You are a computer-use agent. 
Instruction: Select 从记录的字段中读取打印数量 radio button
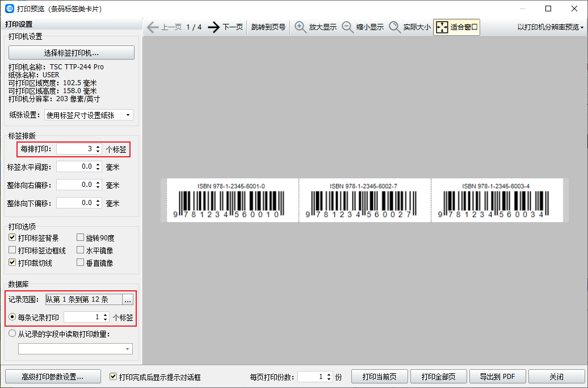12,333
